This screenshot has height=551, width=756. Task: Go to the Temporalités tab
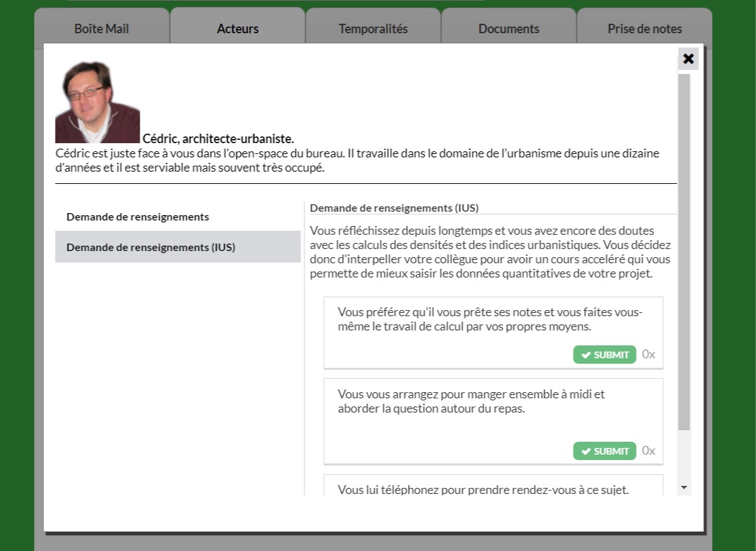[x=373, y=28]
